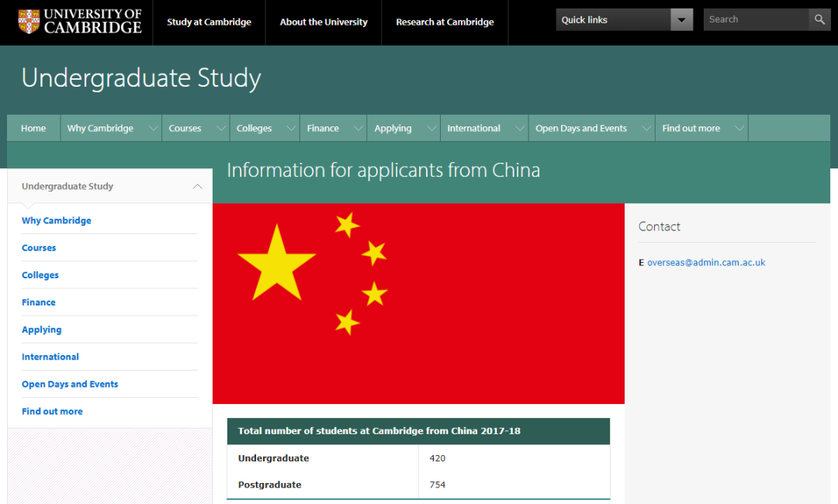Open Research at Cambridge menu
Image resolution: width=838 pixels, height=504 pixels.
(x=445, y=22)
